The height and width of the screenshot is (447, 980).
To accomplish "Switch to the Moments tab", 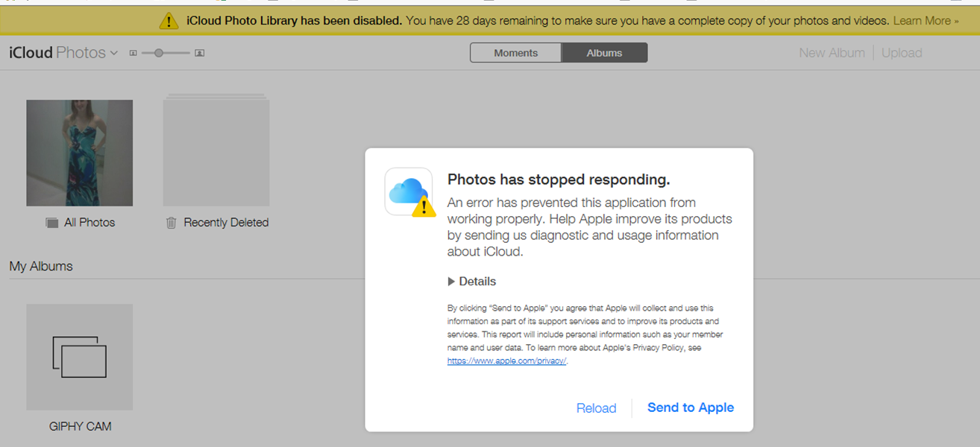I will click(515, 53).
